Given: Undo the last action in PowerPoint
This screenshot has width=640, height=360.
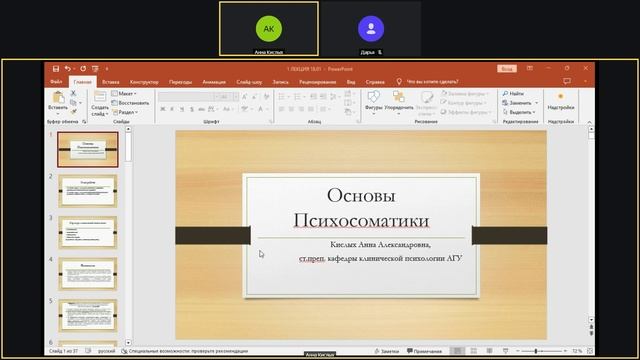Looking at the screenshot, I should pos(67,69).
